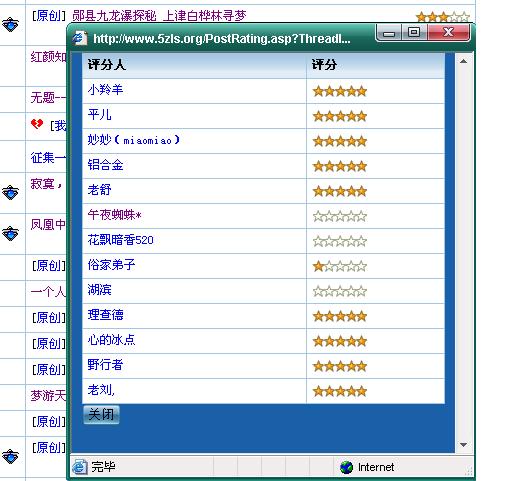Click the Internet zone globe icon

346,467
